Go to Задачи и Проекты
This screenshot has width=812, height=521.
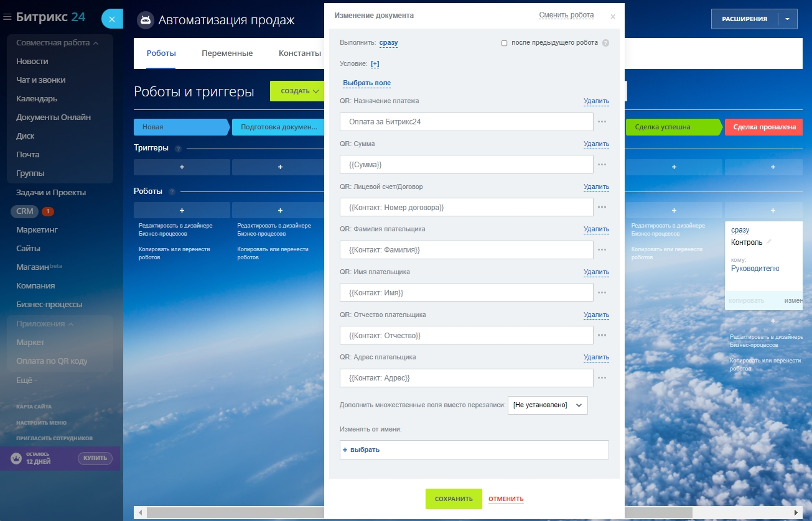click(51, 193)
